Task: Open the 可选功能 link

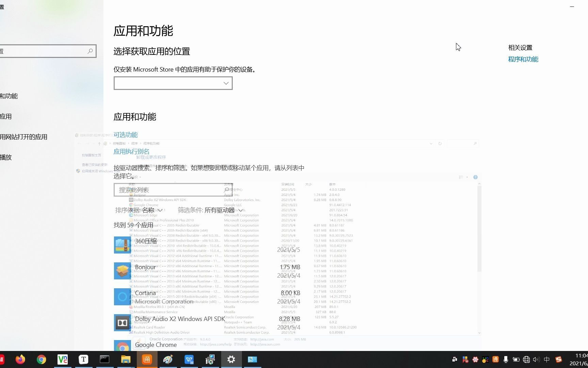Action: point(126,135)
